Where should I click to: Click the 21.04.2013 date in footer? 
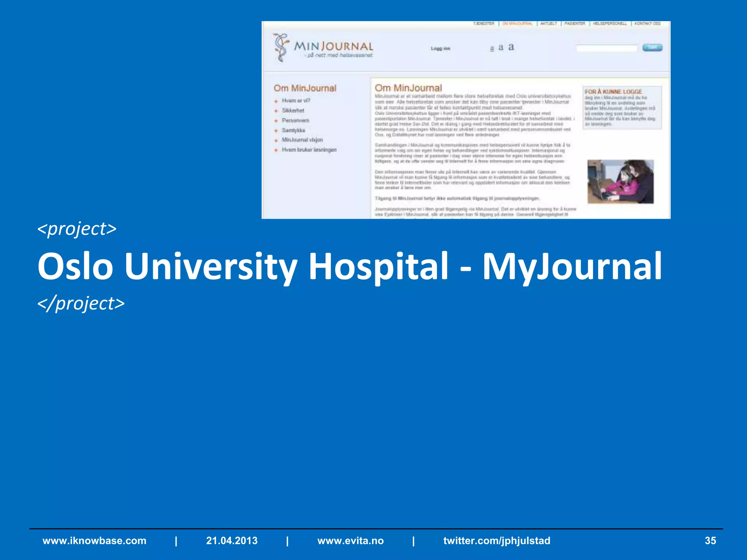click(232, 541)
